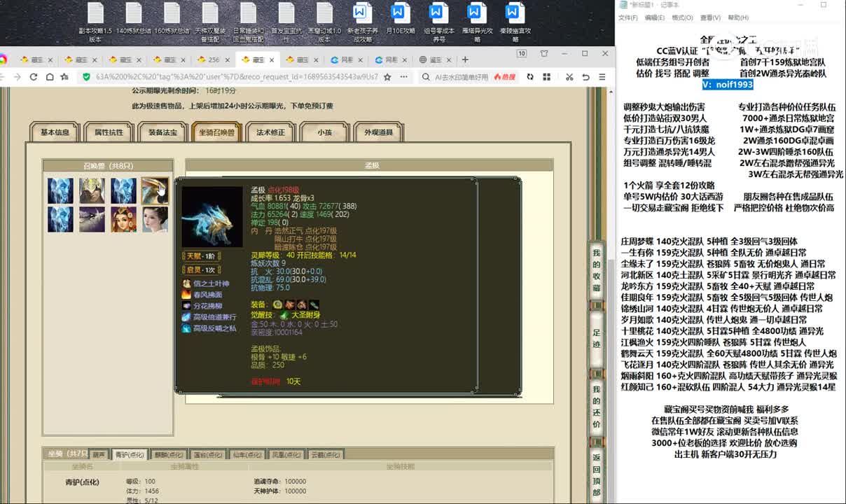This screenshot has width=846, height=504.
Task: Click the 返回顶部 side button
Action: [x=596, y=475]
